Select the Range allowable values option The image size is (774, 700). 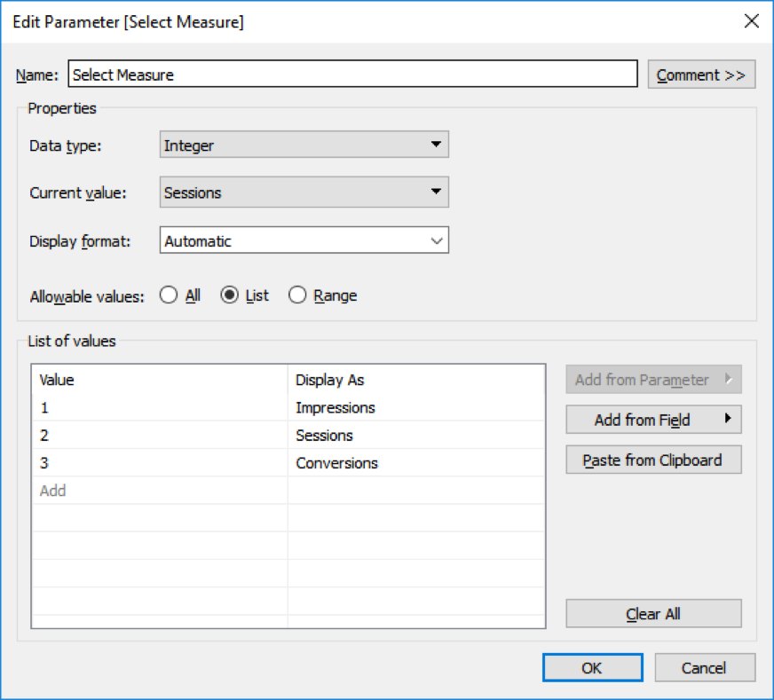[x=298, y=295]
